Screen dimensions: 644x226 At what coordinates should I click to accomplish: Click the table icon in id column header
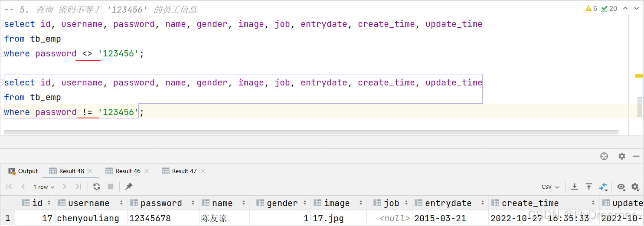(25, 203)
